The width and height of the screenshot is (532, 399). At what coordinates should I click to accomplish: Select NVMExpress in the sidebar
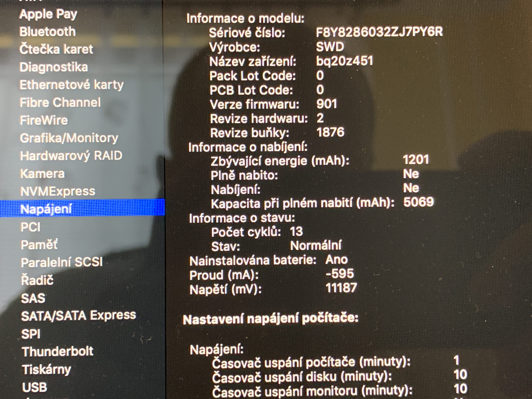pyautogui.click(x=58, y=191)
